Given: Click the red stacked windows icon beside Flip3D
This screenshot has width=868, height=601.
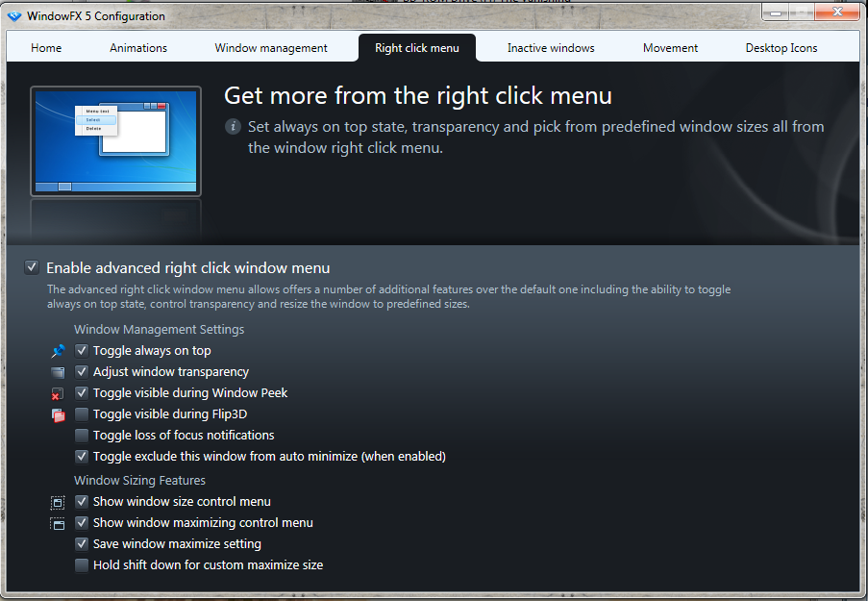Looking at the screenshot, I should tap(58, 414).
